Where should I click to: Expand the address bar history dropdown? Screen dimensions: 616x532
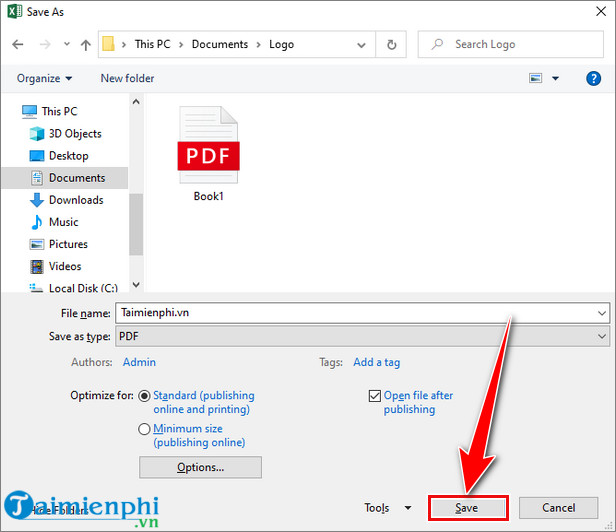(x=361, y=45)
